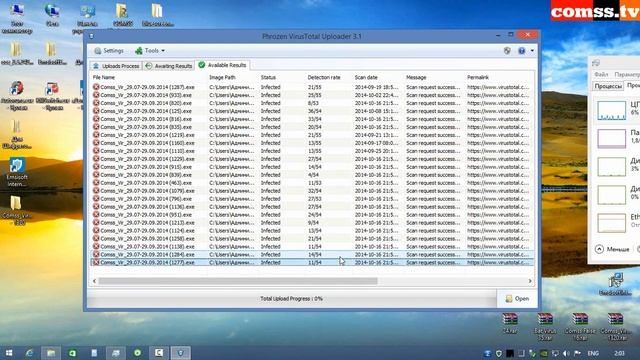Screen dimensions: 640x360
Task: Click the 36/54 detection rate cell
Action: tap(314, 111)
